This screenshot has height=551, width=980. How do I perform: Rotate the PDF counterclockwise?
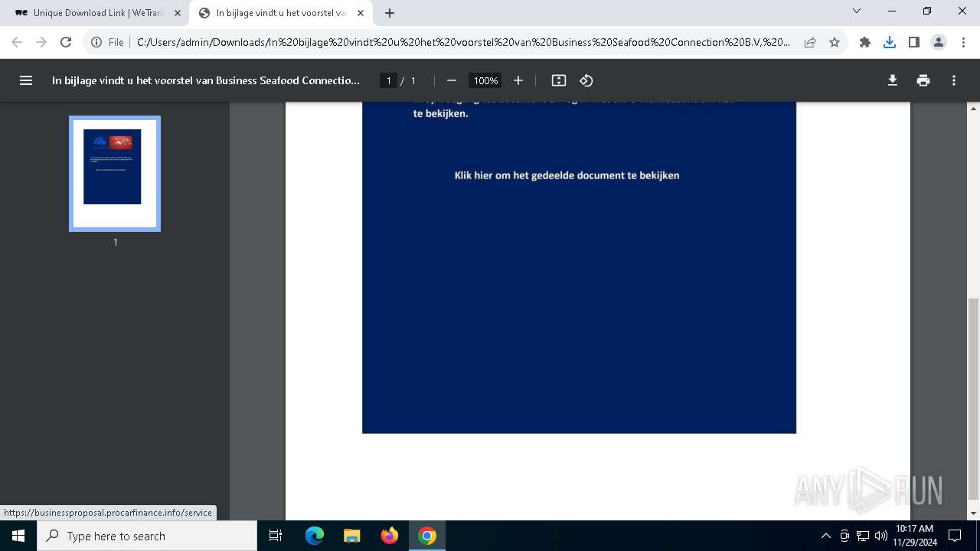coord(586,80)
